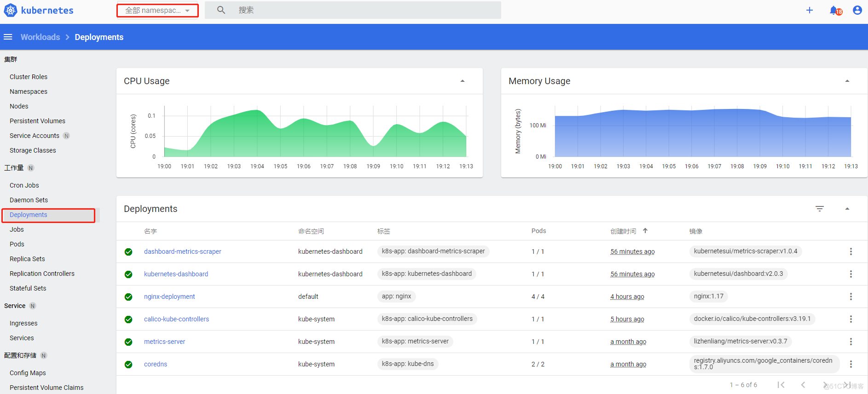The width and height of the screenshot is (868, 394).
Task: Click green status icon of metrics-server
Action: point(128,342)
